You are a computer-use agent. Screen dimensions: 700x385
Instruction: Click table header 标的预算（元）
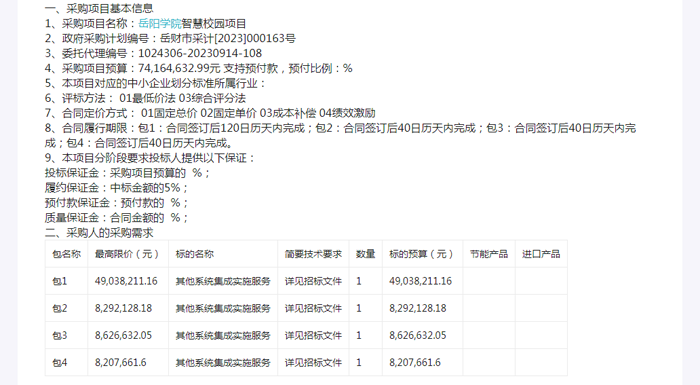coord(422,254)
